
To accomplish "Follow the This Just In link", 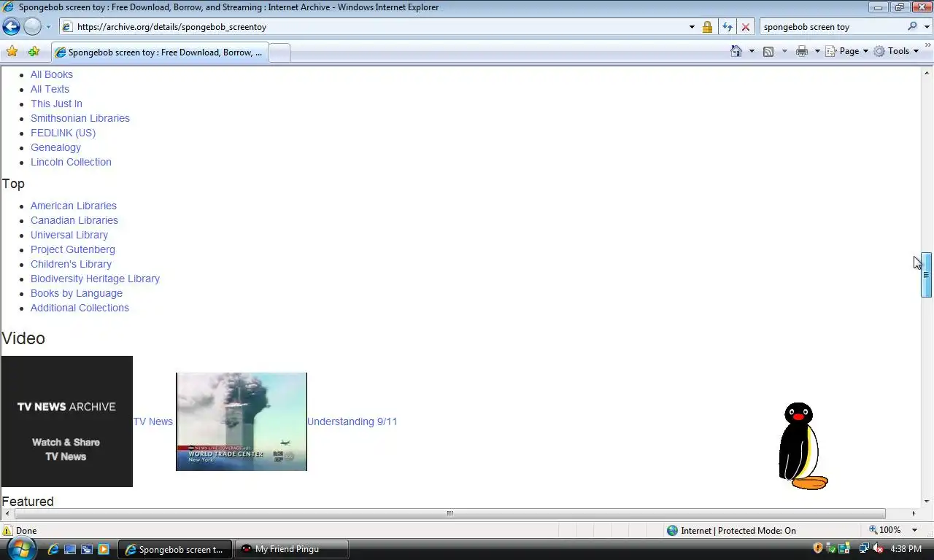I will tap(56, 104).
